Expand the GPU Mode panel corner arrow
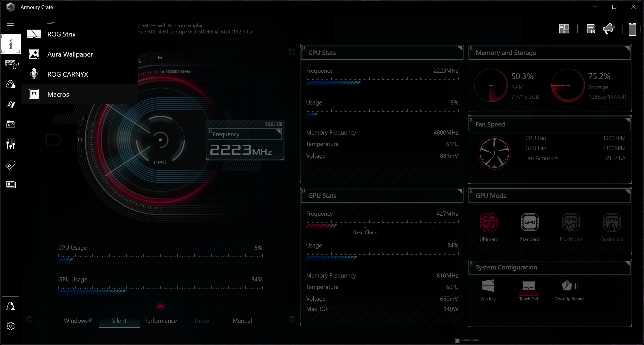The image size is (644, 345). [627, 191]
